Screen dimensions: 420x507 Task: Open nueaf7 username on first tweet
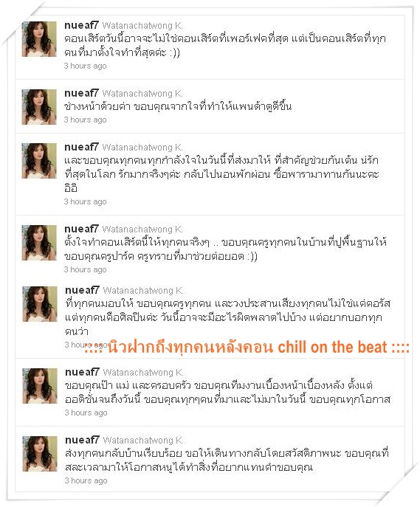(x=81, y=25)
